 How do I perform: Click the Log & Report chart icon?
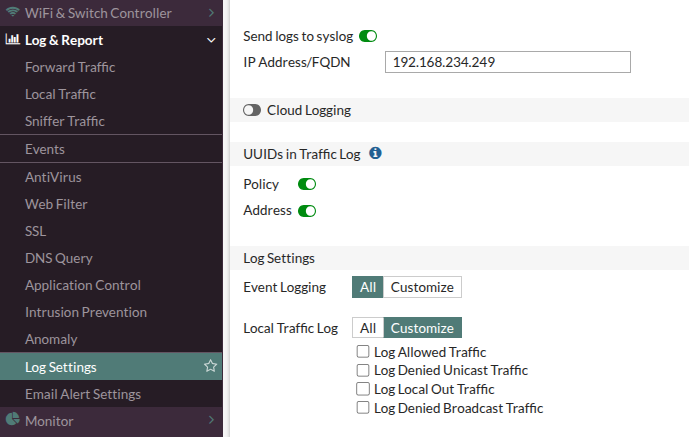coord(13,41)
